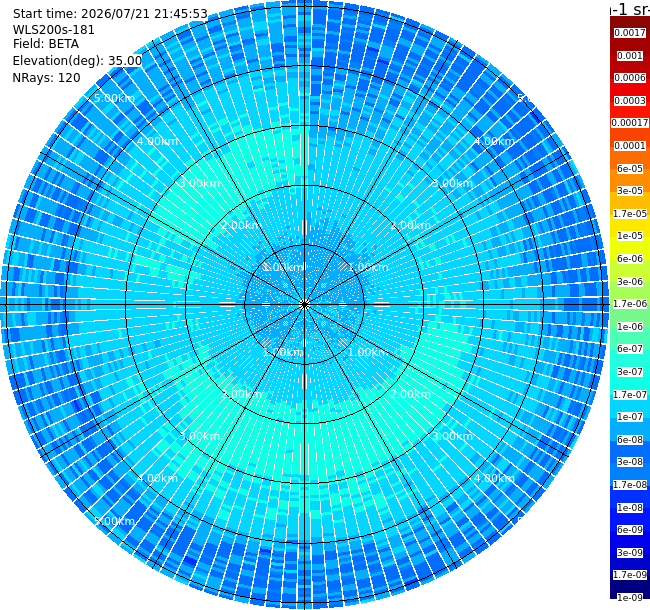Click the dark red 0.0017 colorbar swatch
Image resolution: width=650 pixels, height=610 pixels.
point(630,33)
